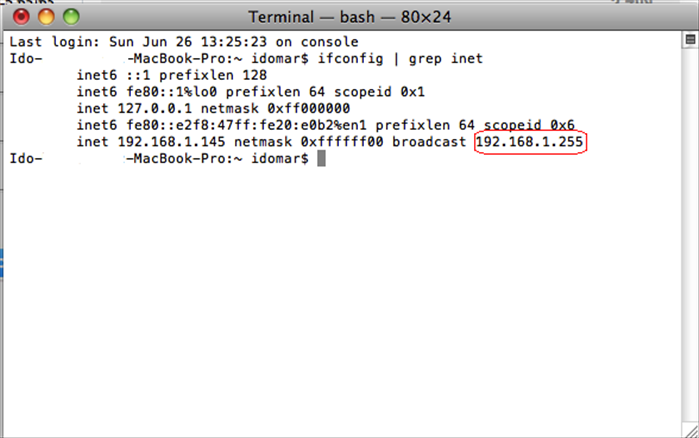The image size is (699, 438).
Task: Click the IP address 192.168.1.145
Action: tap(171, 142)
